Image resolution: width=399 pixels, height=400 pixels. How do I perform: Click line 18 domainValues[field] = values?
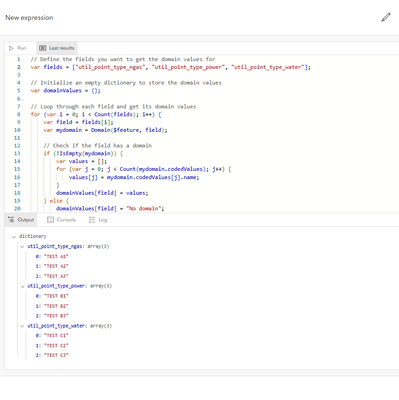click(102, 193)
